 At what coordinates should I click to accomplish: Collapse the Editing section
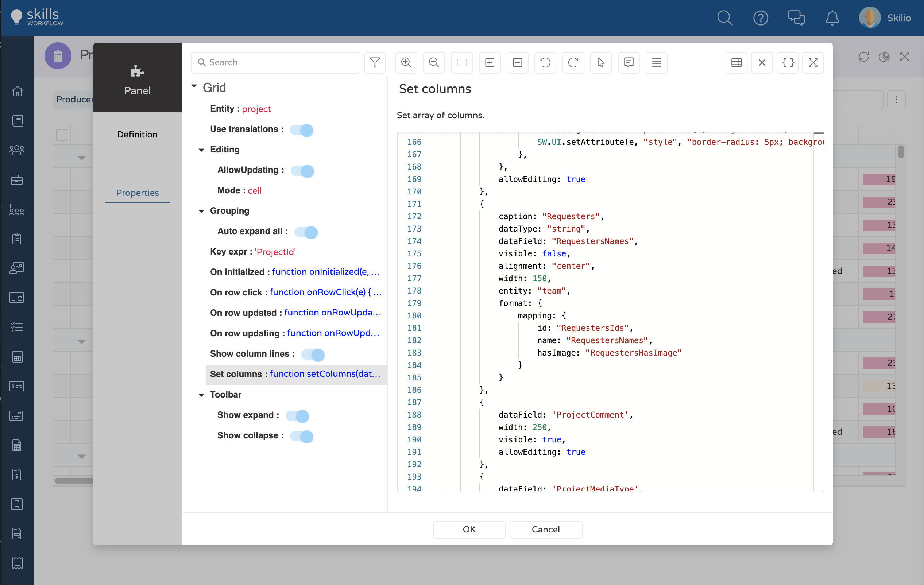pyautogui.click(x=201, y=150)
